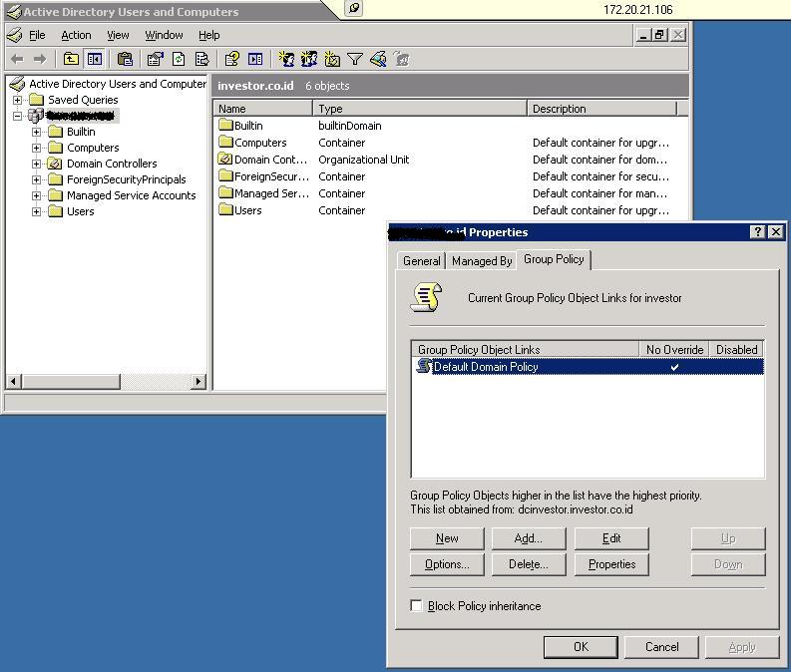The height and width of the screenshot is (672, 791).
Task: Toggle the Show/Hide Action Pane icon
Action: [255, 60]
